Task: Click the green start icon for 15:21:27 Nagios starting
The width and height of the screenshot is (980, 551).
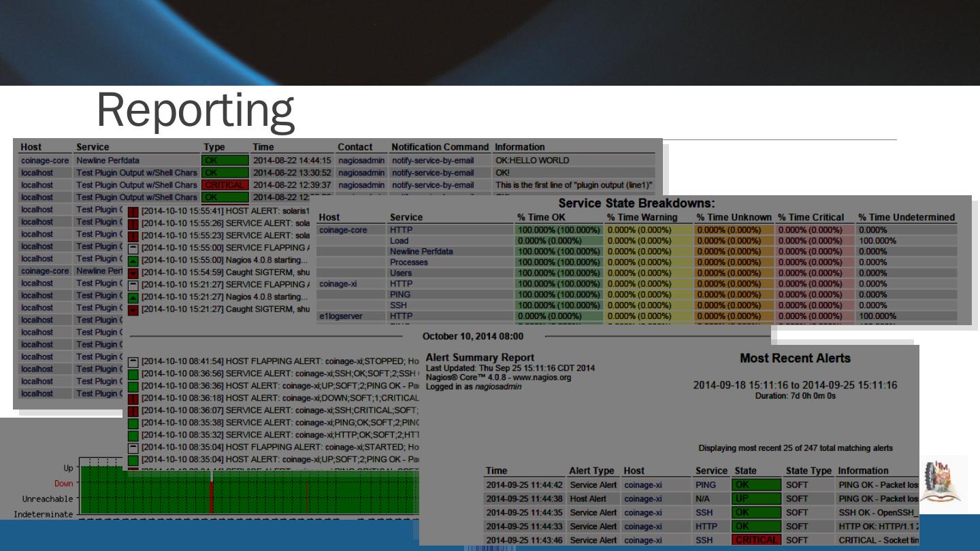Action: 133,298
